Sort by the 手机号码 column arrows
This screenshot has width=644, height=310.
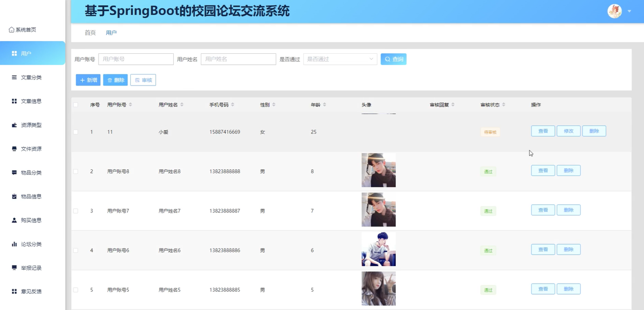pyautogui.click(x=233, y=105)
